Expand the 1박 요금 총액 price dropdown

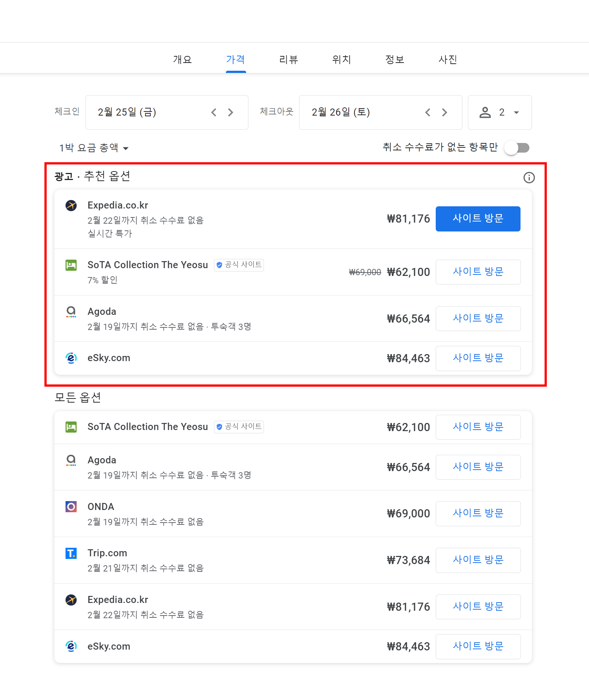click(x=94, y=148)
